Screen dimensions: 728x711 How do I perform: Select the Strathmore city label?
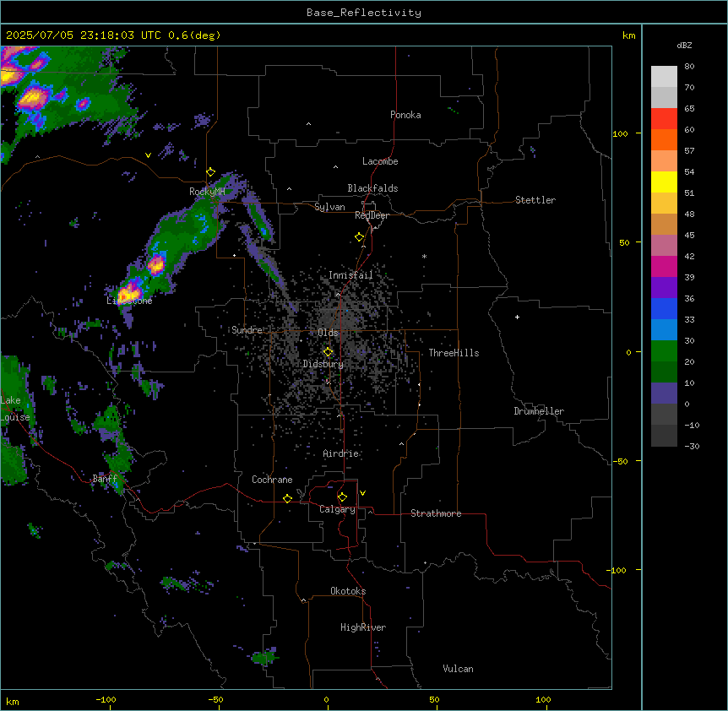pyautogui.click(x=436, y=513)
